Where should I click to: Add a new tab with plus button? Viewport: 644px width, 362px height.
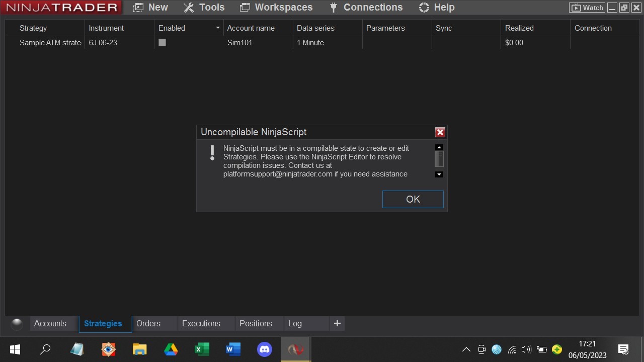click(337, 324)
